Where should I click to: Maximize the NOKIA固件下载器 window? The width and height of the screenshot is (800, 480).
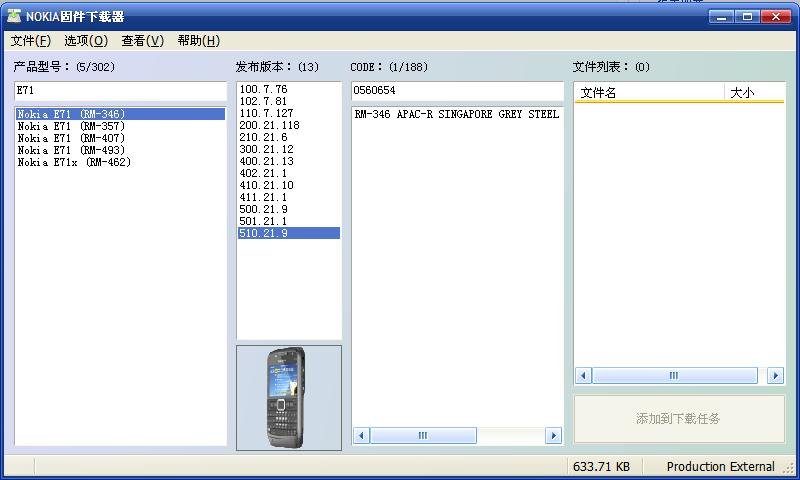click(x=747, y=17)
